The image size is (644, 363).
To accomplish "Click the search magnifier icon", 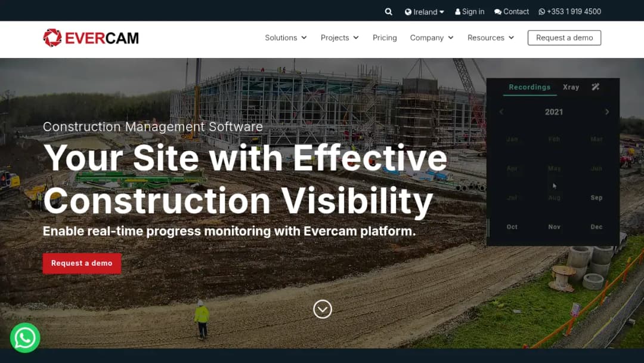I will pos(389,12).
